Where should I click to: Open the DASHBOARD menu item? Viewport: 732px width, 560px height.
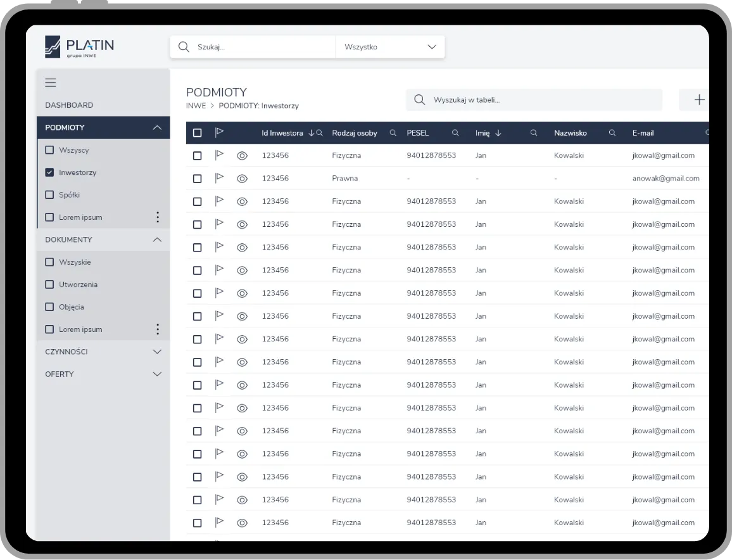tap(69, 105)
